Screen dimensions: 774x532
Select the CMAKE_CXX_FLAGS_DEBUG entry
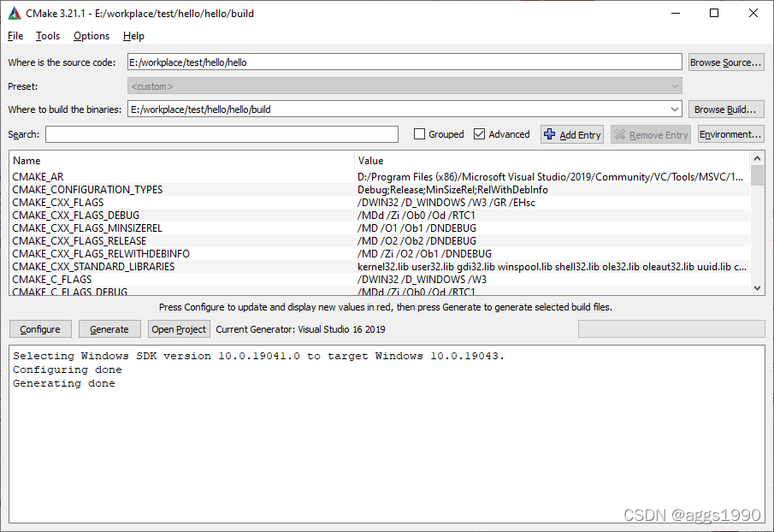coord(75,216)
